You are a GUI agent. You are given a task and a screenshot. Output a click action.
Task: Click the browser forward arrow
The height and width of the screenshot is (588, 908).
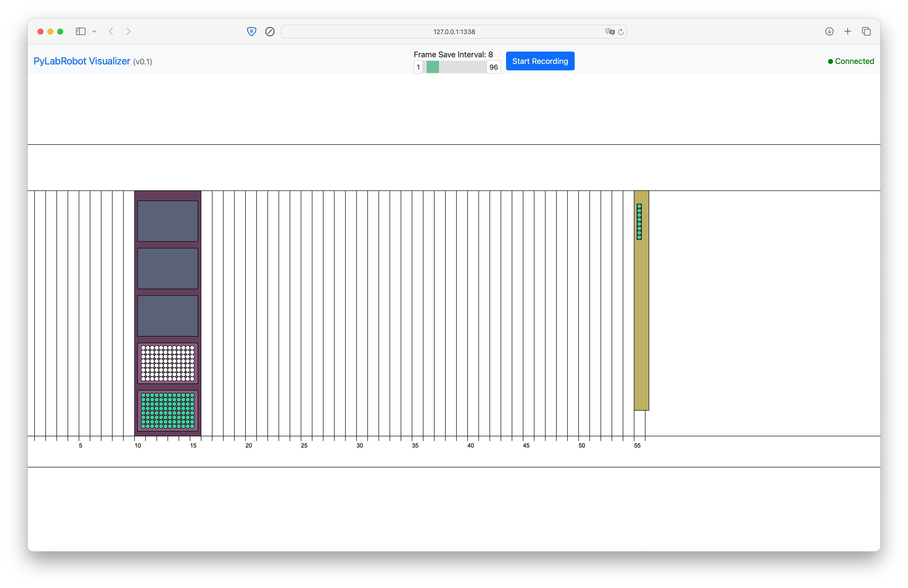(128, 31)
